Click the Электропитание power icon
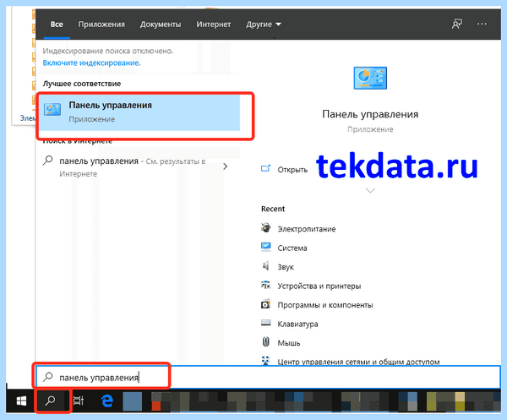The width and height of the screenshot is (507, 420). pos(266,227)
